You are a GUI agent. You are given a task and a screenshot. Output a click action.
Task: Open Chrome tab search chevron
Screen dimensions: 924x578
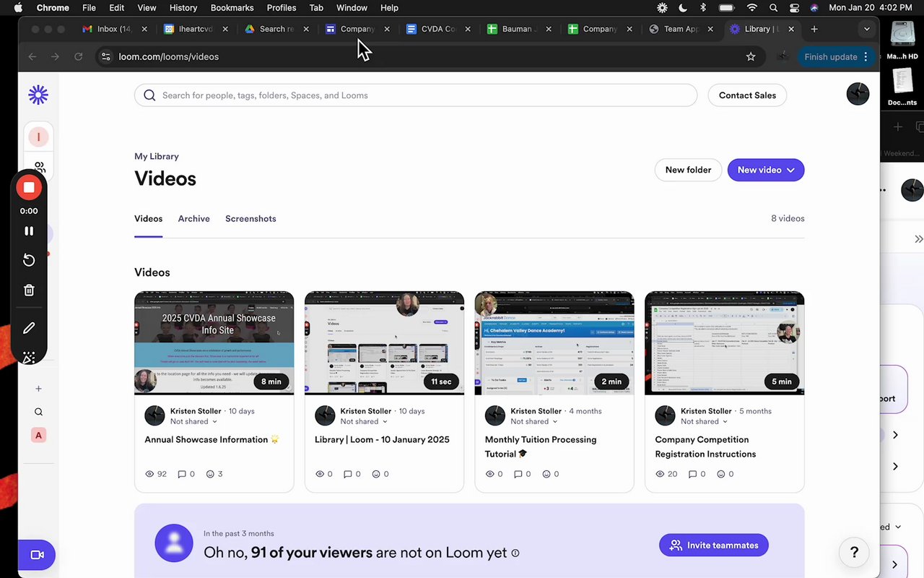pyautogui.click(x=867, y=29)
